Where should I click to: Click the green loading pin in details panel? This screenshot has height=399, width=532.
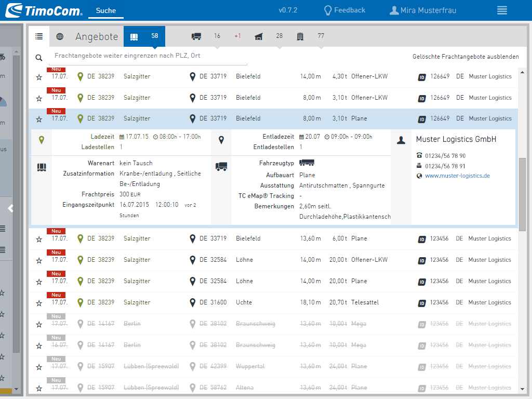[x=42, y=140]
